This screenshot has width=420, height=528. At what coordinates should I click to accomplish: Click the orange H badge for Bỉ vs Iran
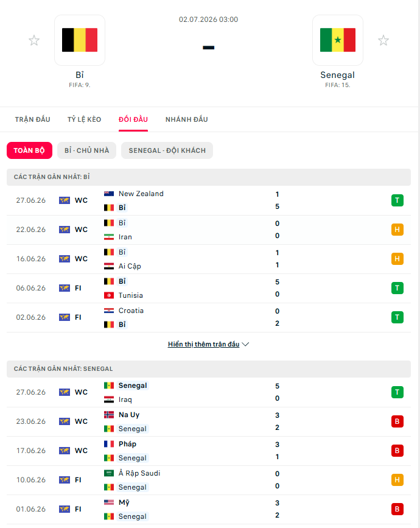pos(397,230)
